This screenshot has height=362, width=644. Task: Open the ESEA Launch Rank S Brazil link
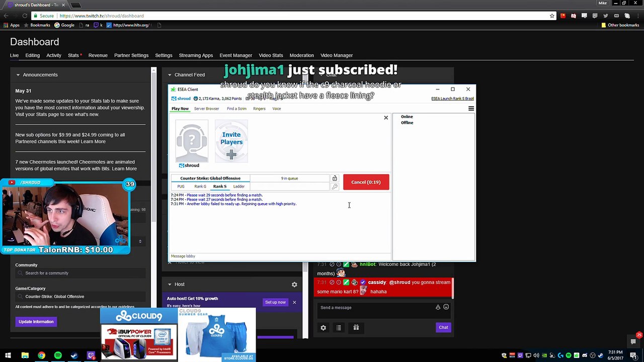click(x=452, y=99)
